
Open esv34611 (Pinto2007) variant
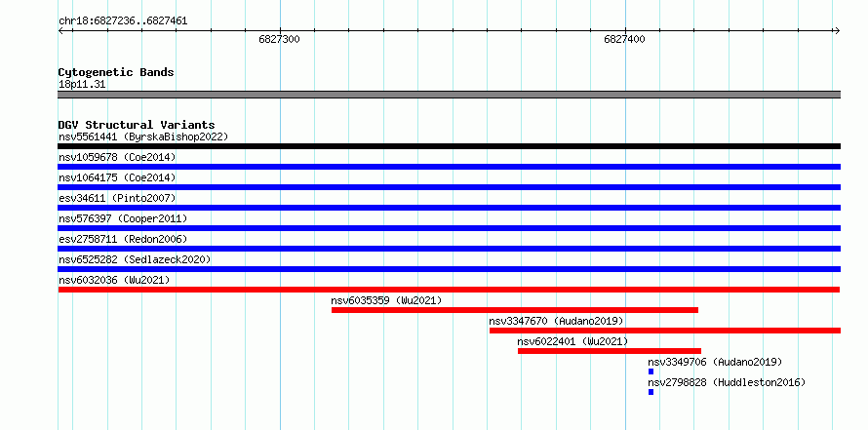[x=117, y=198]
